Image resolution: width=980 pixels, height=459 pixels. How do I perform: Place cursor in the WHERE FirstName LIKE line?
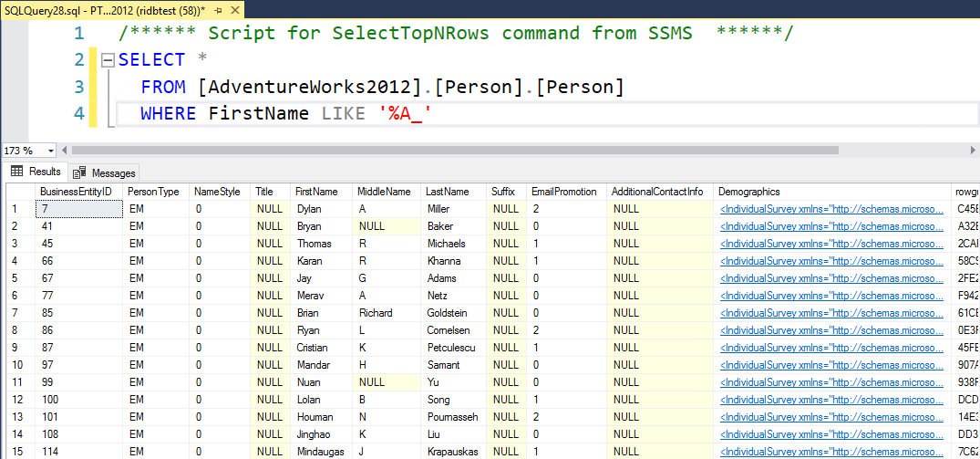(547, 114)
